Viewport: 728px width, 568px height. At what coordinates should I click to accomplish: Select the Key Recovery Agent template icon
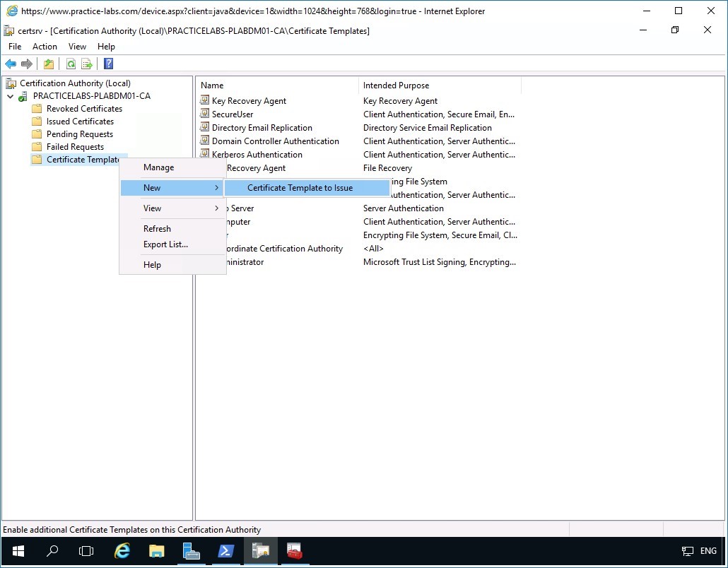pos(206,100)
